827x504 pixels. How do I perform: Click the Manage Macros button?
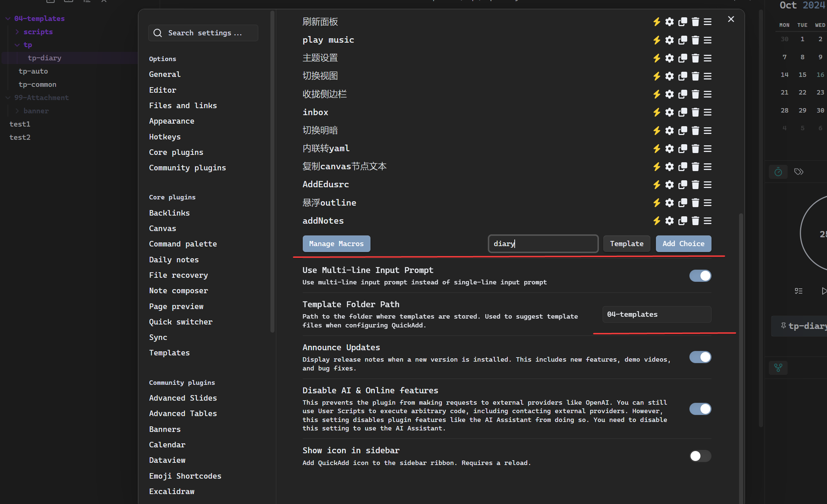click(336, 244)
